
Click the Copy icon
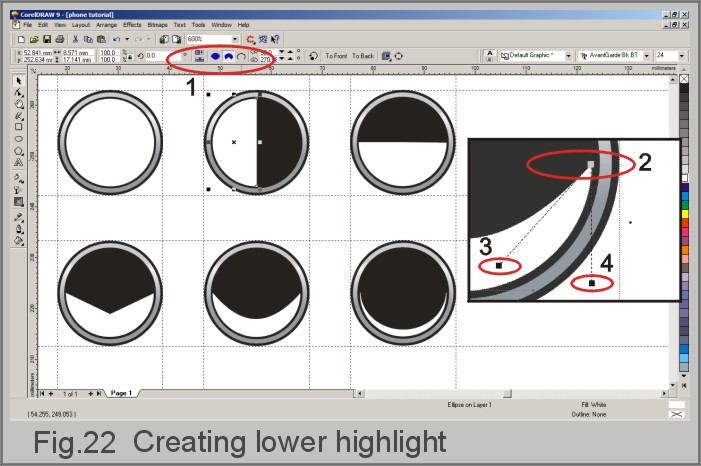(88, 39)
